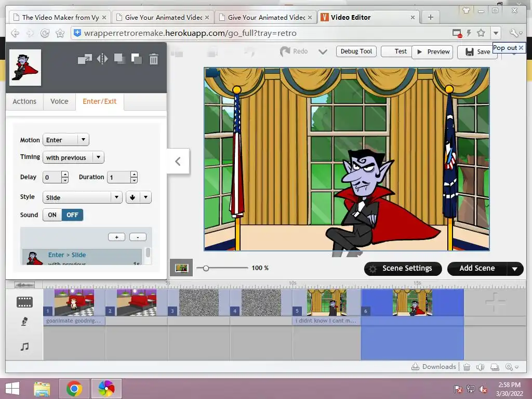Open the slide direction arrow dropdown
532x399 pixels.
[x=138, y=197]
